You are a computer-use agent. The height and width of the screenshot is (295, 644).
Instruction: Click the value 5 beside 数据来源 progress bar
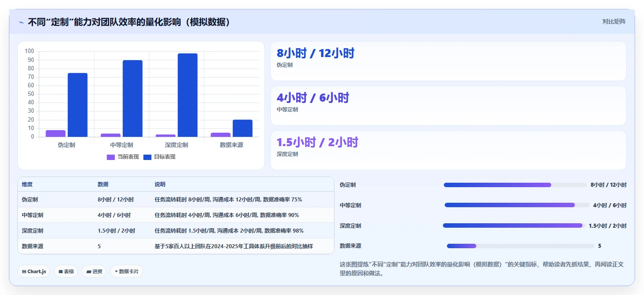tap(600, 246)
